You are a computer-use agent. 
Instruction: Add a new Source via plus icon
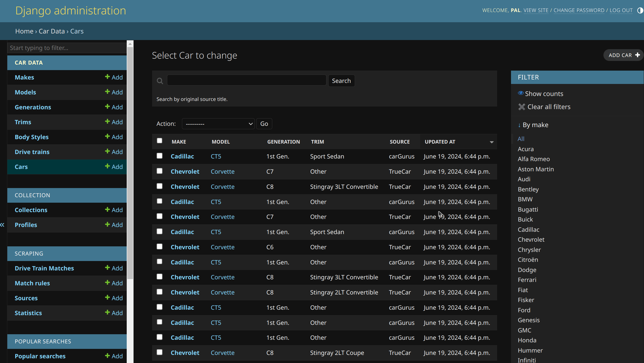click(107, 297)
